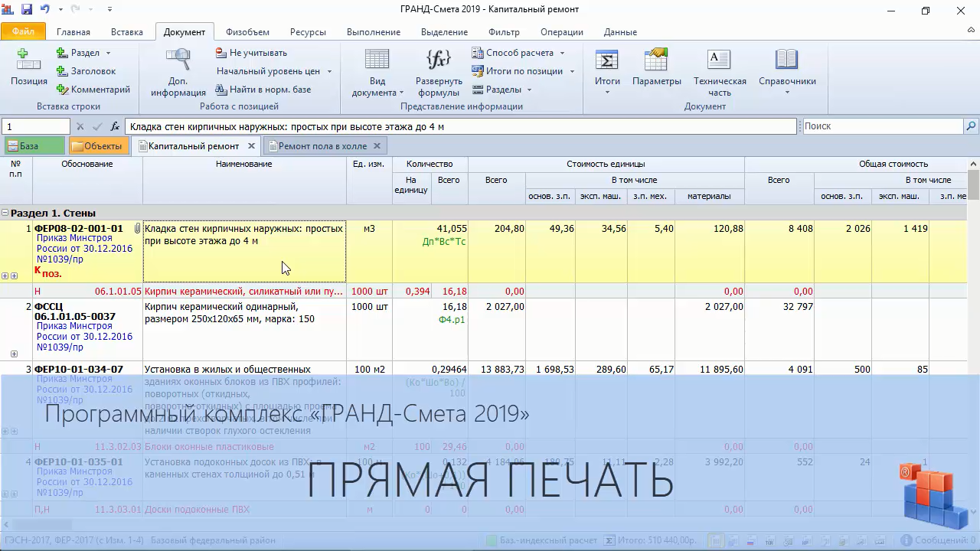Open the Фильтр ribbon tab
This screenshot has height=551, width=980.
tap(504, 32)
